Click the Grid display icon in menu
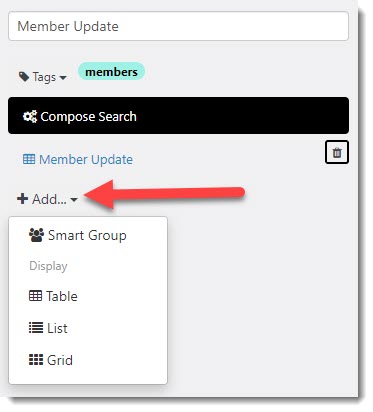 (x=36, y=360)
